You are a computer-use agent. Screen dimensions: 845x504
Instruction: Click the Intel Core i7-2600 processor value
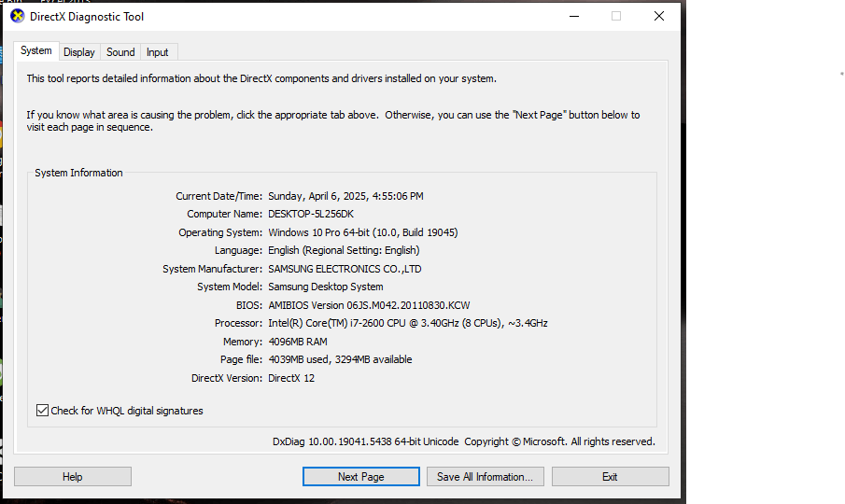click(x=408, y=323)
